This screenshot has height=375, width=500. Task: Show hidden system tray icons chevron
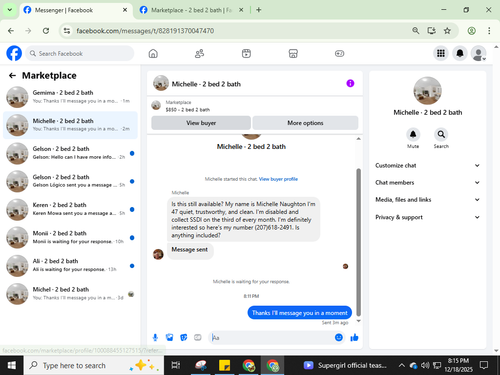tap(402, 365)
